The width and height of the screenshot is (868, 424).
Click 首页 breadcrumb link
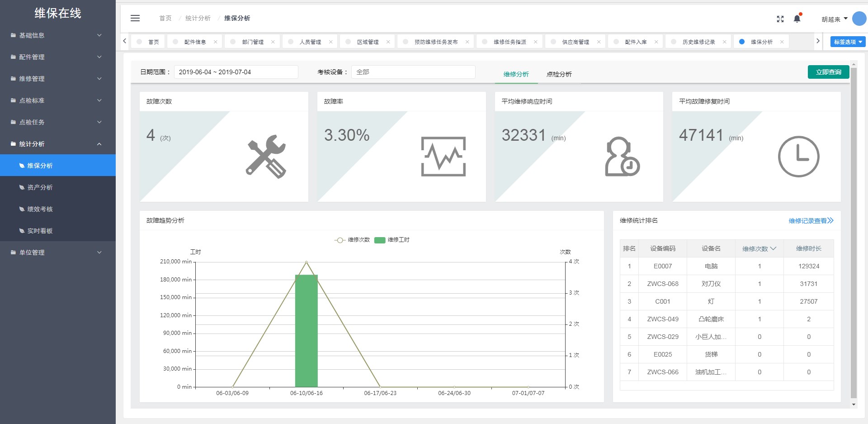(165, 18)
